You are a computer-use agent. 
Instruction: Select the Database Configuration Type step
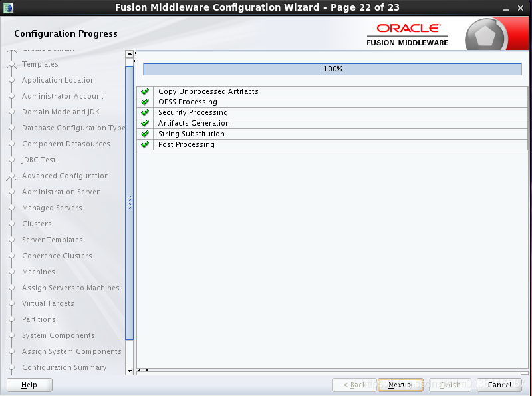point(74,128)
